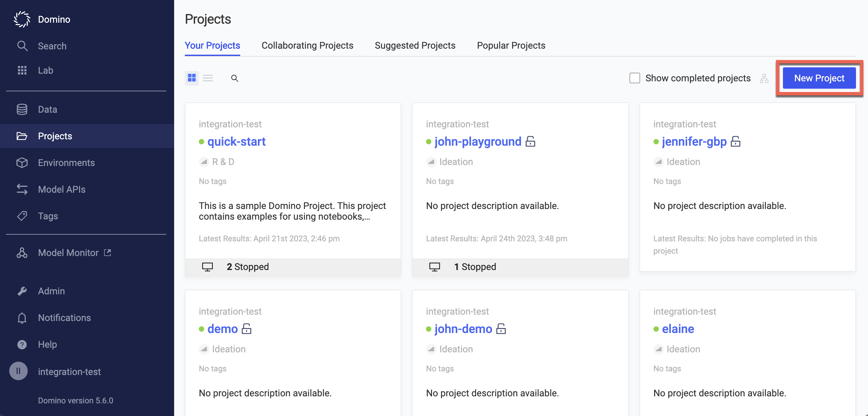868x416 pixels.
Task: Open Model APIs section
Action: point(61,189)
